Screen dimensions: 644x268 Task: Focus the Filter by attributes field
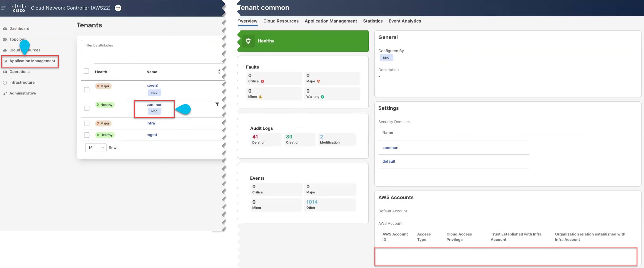tap(153, 45)
